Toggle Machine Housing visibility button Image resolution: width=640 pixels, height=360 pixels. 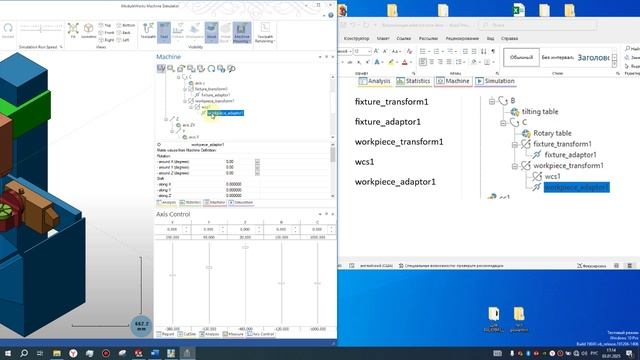coord(242,33)
